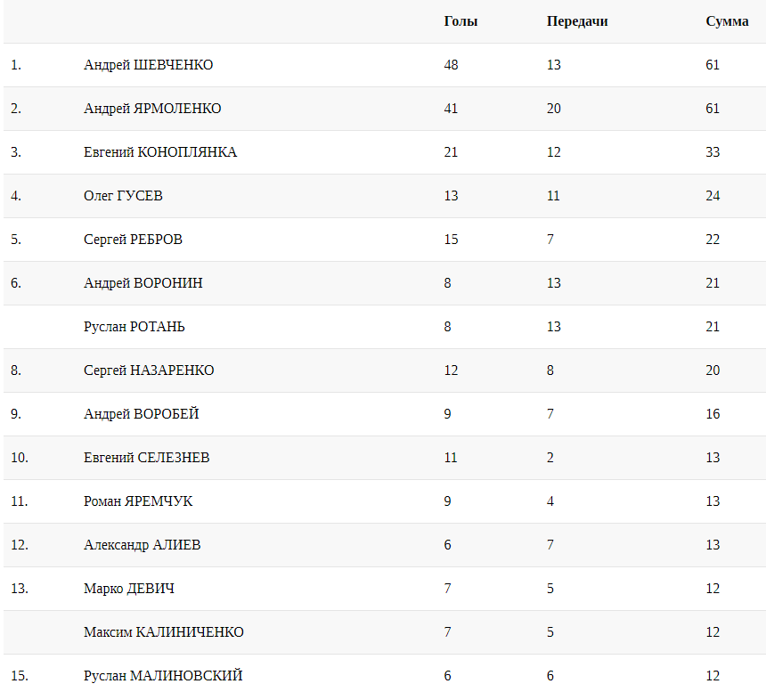Screen dimensions: 766x700
Task: Click the Александр АЛИЕВ entry
Action: [x=142, y=545]
